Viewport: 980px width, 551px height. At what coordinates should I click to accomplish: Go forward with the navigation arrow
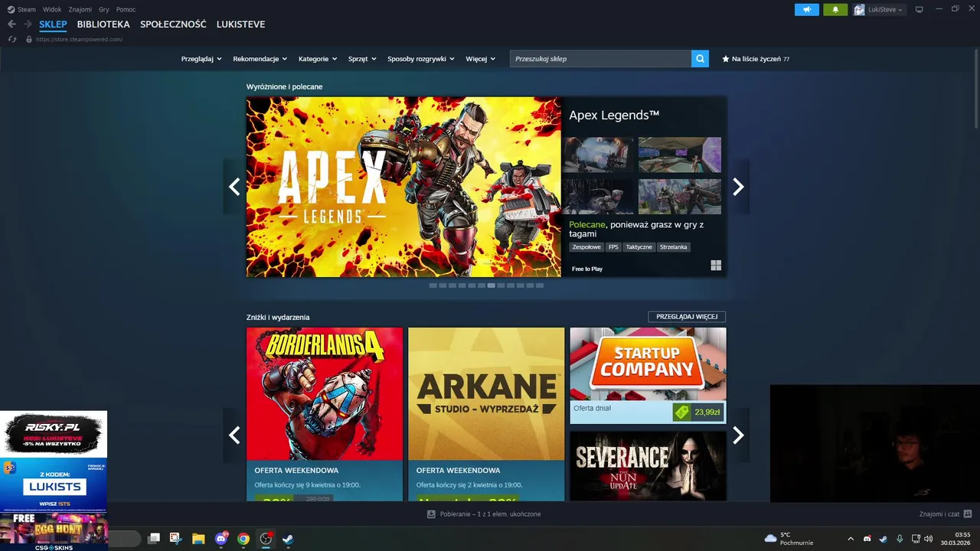coord(28,24)
